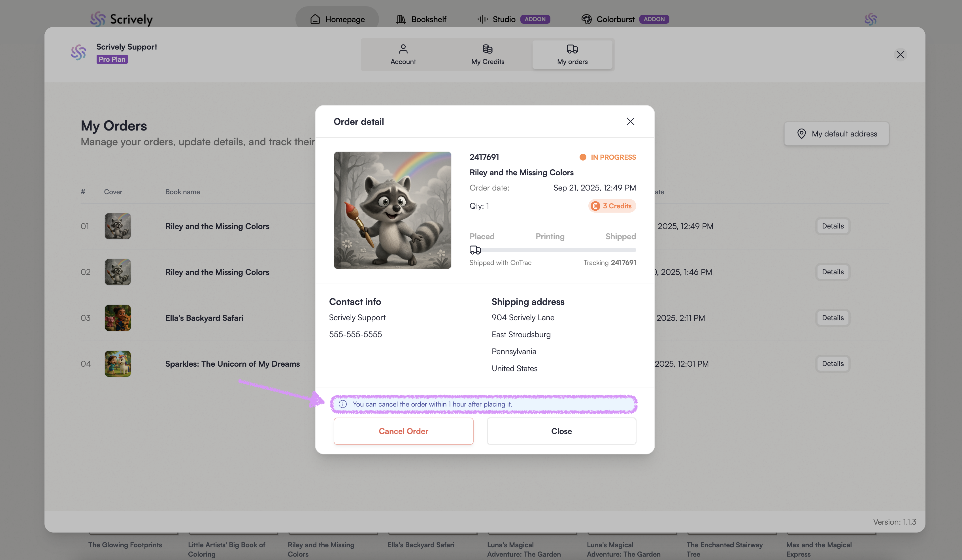962x560 pixels.
Task: Click the delivery truck icon on the progress bar
Action: [475, 250]
